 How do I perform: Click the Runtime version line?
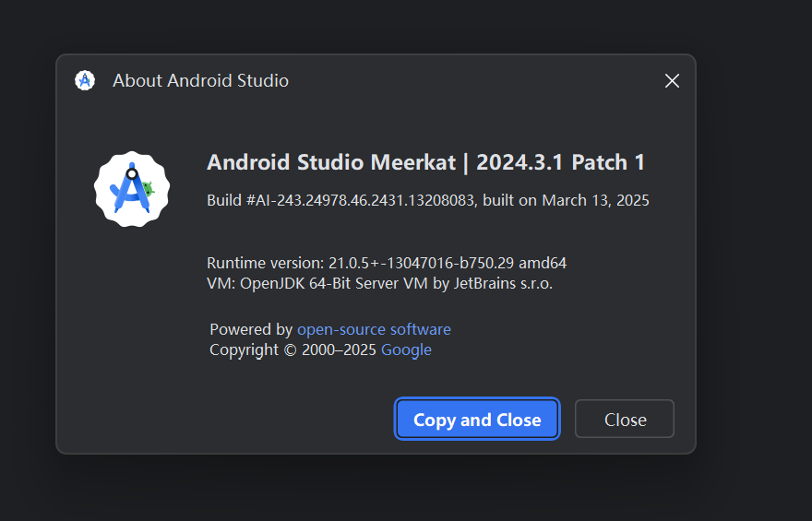click(x=360, y=263)
